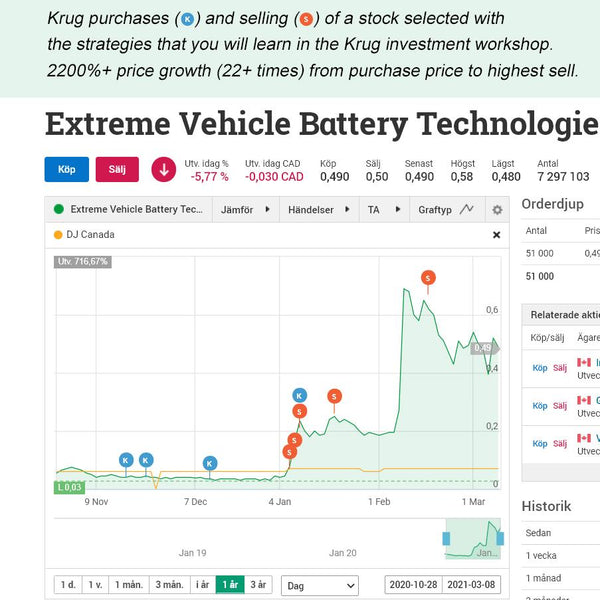Expand the Jämför dropdown
The height and width of the screenshot is (600, 600).
coord(245,210)
